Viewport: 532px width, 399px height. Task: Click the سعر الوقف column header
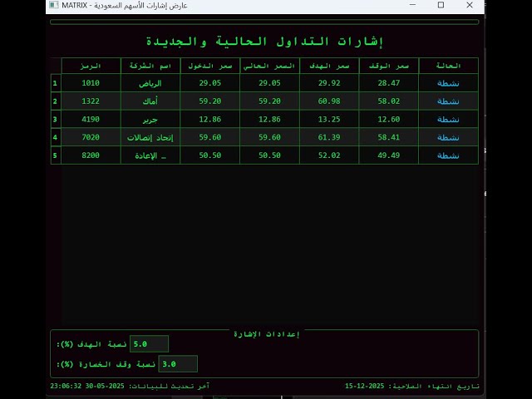[x=389, y=66]
